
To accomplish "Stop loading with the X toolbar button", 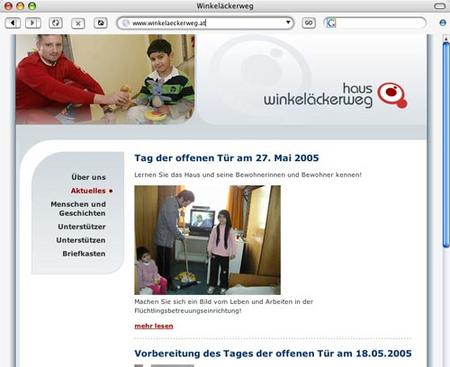I will [78, 23].
